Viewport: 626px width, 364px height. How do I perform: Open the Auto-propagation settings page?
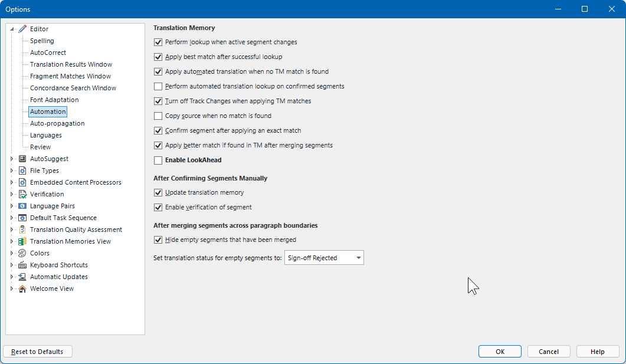[x=57, y=123]
